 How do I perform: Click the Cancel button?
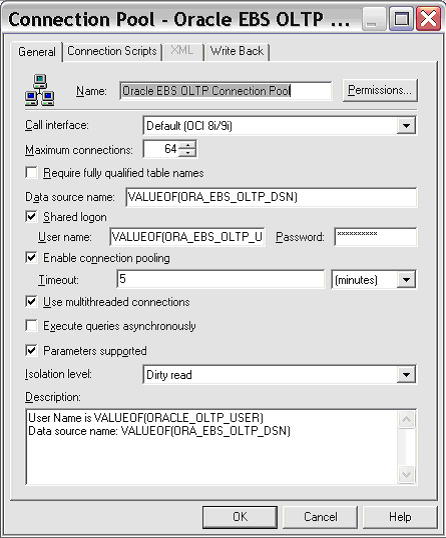(320, 517)
